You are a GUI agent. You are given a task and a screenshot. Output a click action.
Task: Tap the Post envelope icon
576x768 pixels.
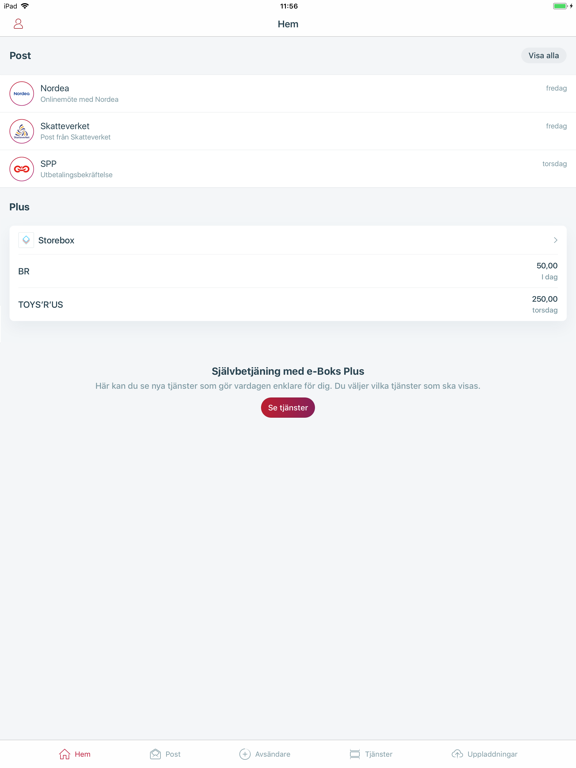[x=155, y=754]
